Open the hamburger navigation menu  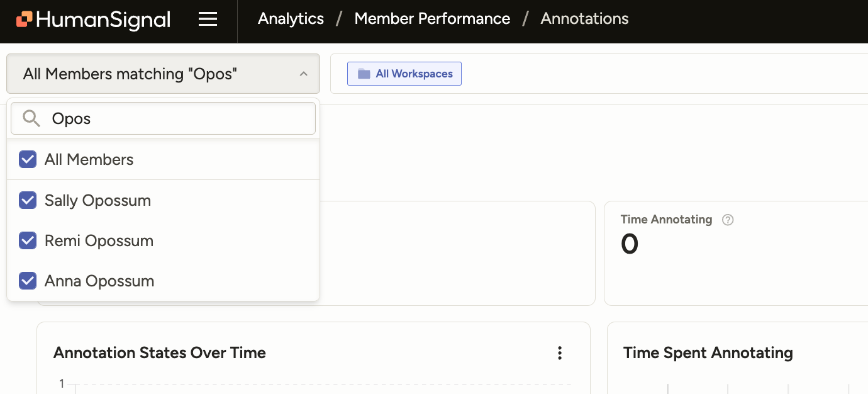(208, 20)
